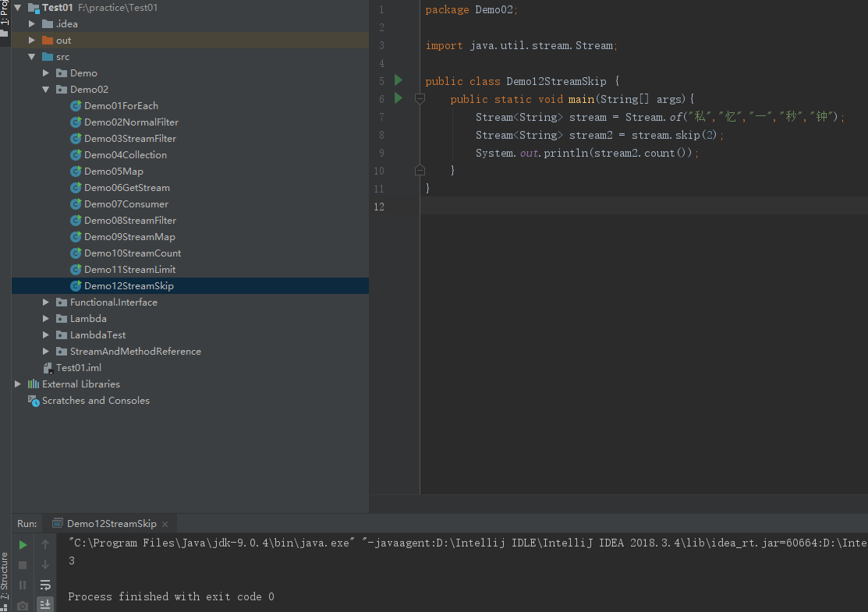Viewport: 868px width, 612px height.
Task: Run Demo12StreamSkip class from gutter at line 5
Action: tap(398, 80)
